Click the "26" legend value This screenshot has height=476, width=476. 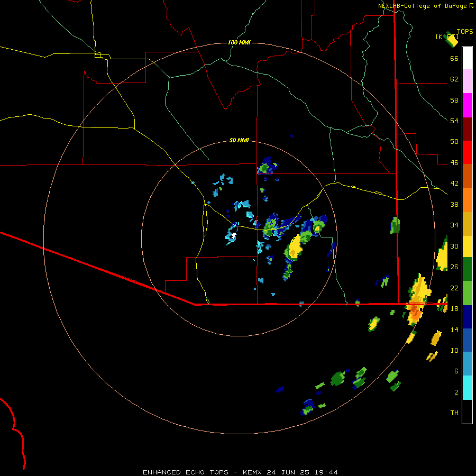454,267
